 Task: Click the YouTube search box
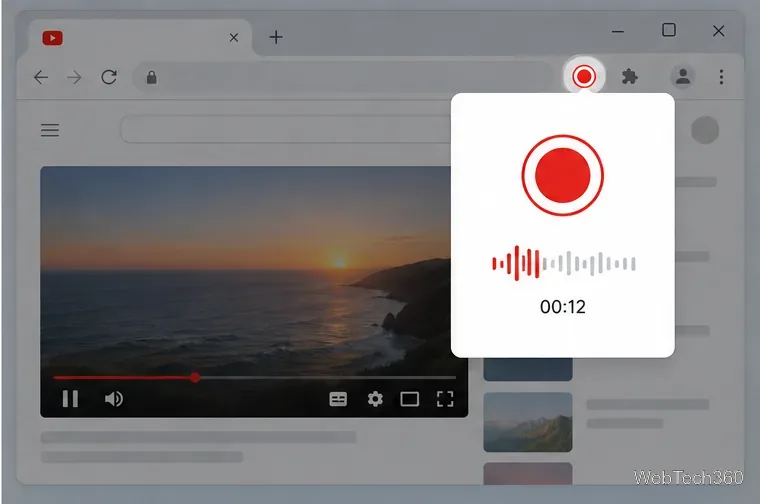[286, 129]
